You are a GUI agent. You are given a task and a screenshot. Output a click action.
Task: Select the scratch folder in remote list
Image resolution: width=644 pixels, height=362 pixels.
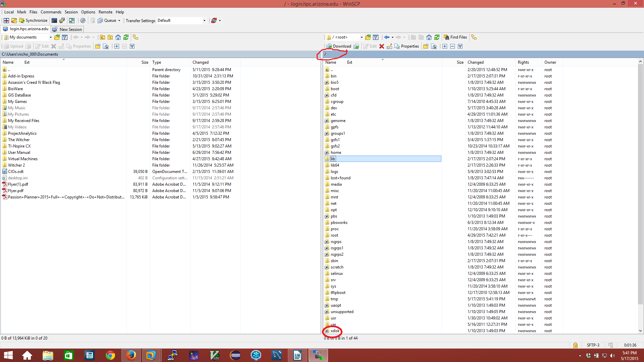(337, 267)
